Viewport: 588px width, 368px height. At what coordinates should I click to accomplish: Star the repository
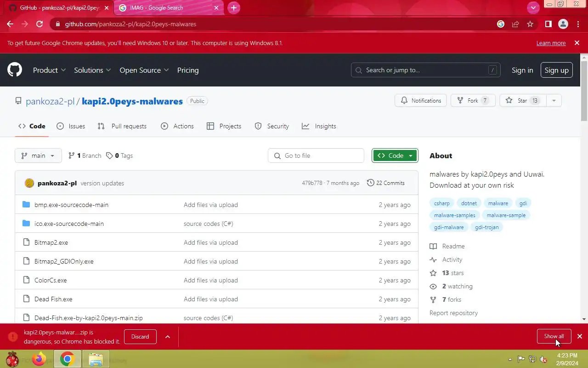click(523, 100)
